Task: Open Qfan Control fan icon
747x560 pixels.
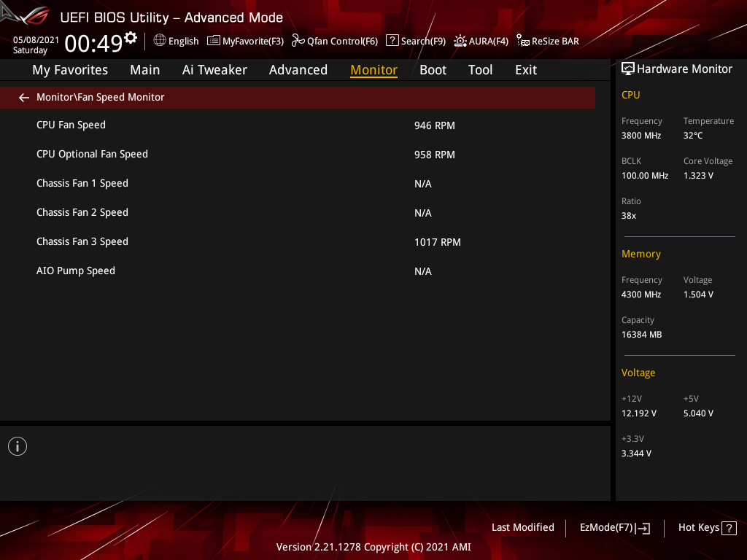Action: pos(298,41)
